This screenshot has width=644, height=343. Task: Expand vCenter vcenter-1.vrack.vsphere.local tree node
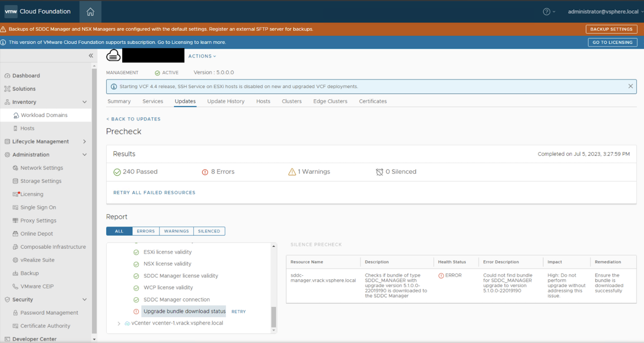coord(119,323)
